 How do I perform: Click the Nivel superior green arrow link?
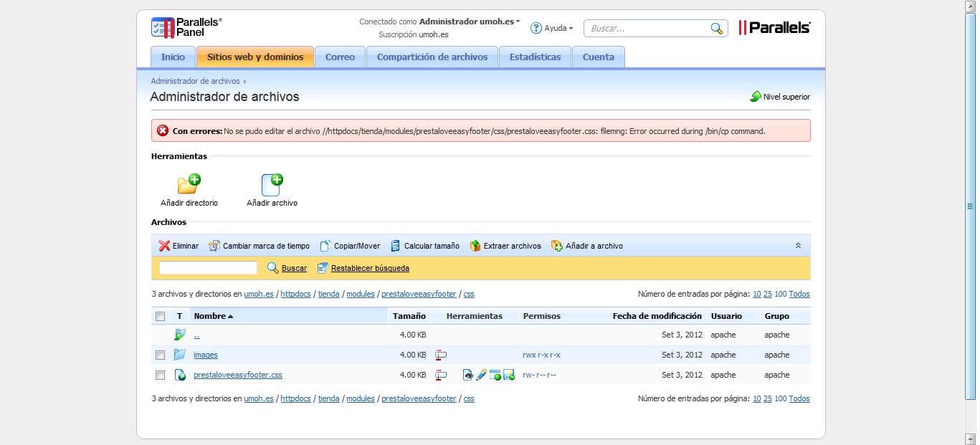tap(780, 97)
